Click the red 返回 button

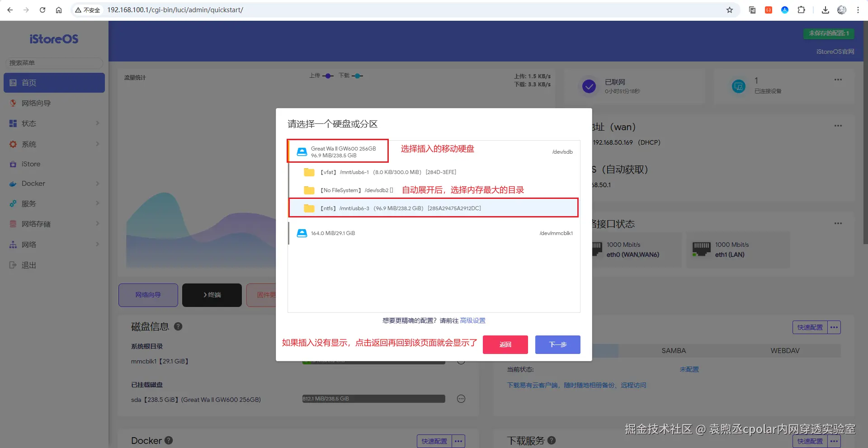[505, 344]
